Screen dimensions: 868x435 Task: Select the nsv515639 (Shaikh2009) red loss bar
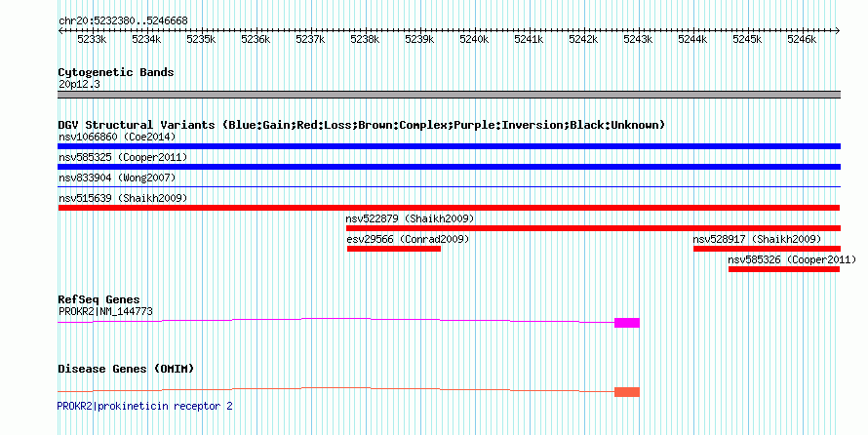click(x=449, y=208)
